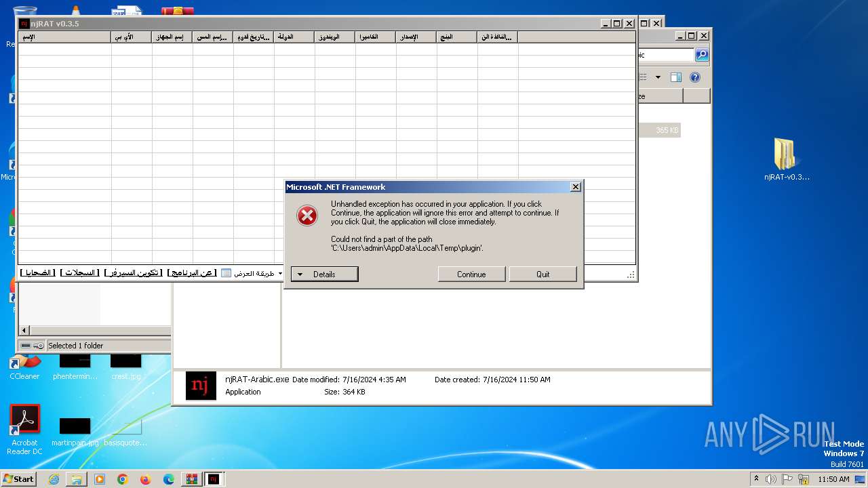Open Windows Media Player from the taskbar
This screenshot has height=488, width=868.
100,479
